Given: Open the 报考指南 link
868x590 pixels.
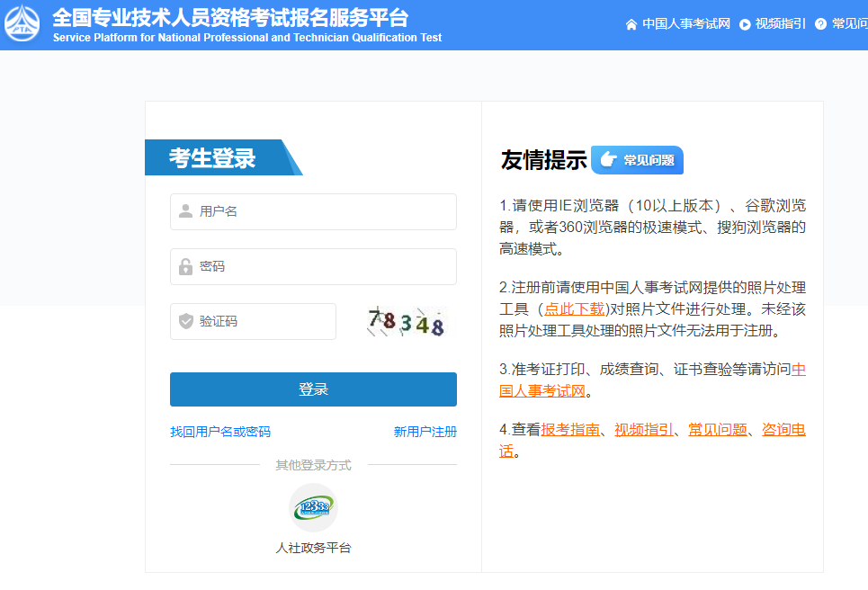Looking at the screenshot, I should coord(570,430).
